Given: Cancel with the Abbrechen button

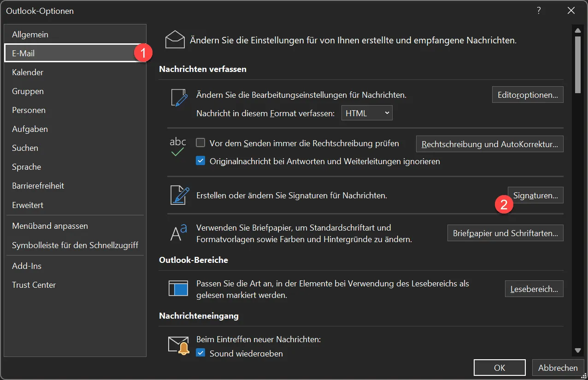Looking at the screenshot, I should coord(558,368).
